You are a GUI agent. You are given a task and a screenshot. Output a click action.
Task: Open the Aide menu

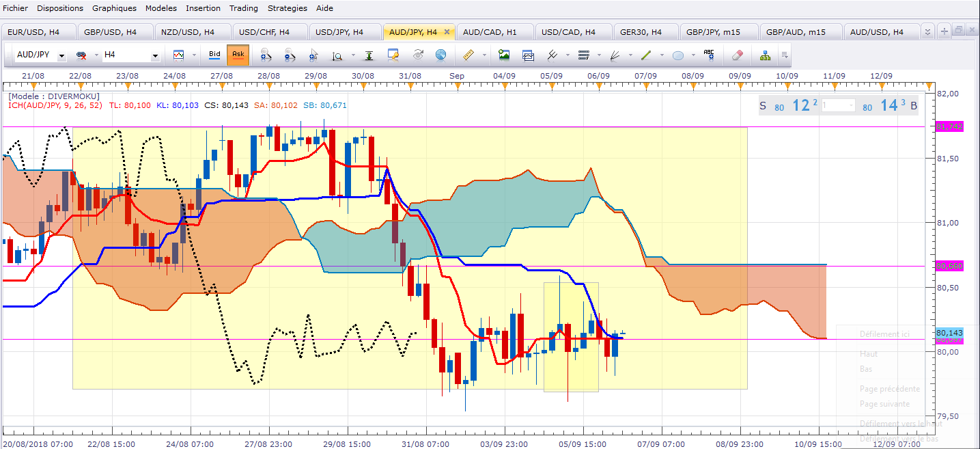click(x=325, y=8)
